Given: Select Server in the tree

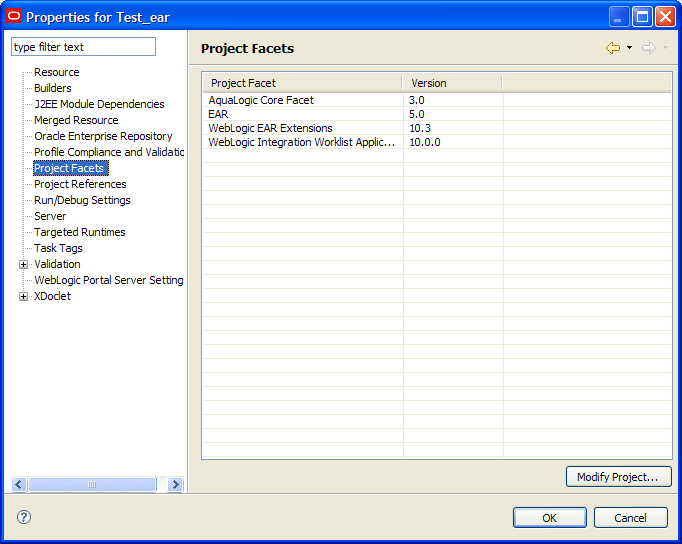Looking at the screenshot, I should point(50,216).
